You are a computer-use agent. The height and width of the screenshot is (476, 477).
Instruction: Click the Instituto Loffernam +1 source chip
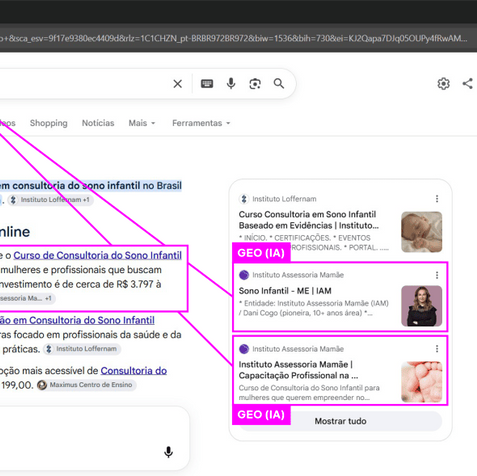click(x=50, y=200)
